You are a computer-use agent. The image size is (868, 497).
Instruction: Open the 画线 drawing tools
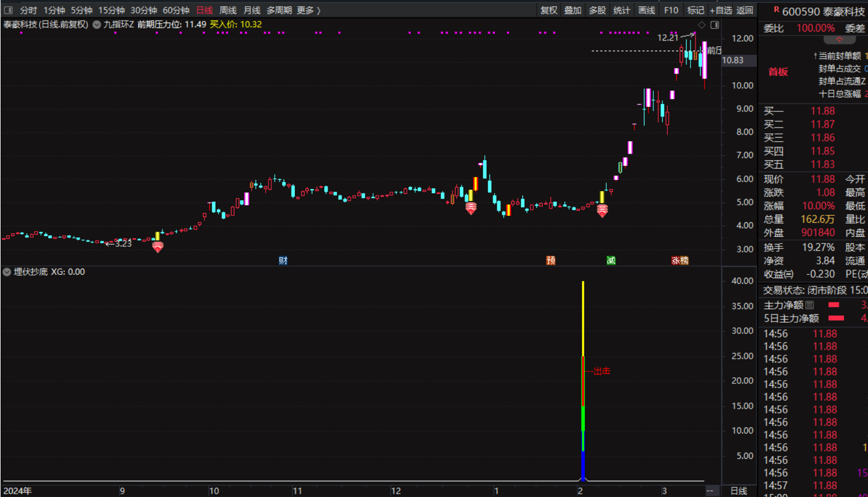click(x=646, y=10)
